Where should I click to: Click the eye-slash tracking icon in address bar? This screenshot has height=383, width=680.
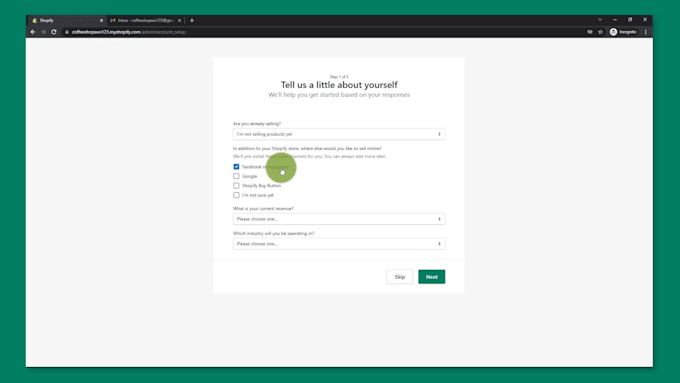tap(590, 32)
